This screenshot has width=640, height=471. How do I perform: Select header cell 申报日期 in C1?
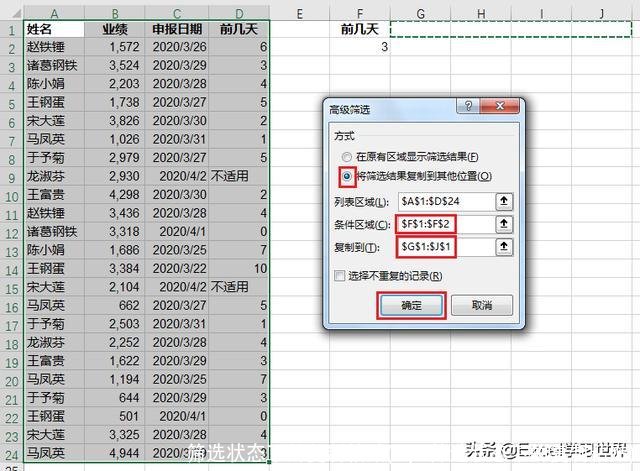[176, 29]
